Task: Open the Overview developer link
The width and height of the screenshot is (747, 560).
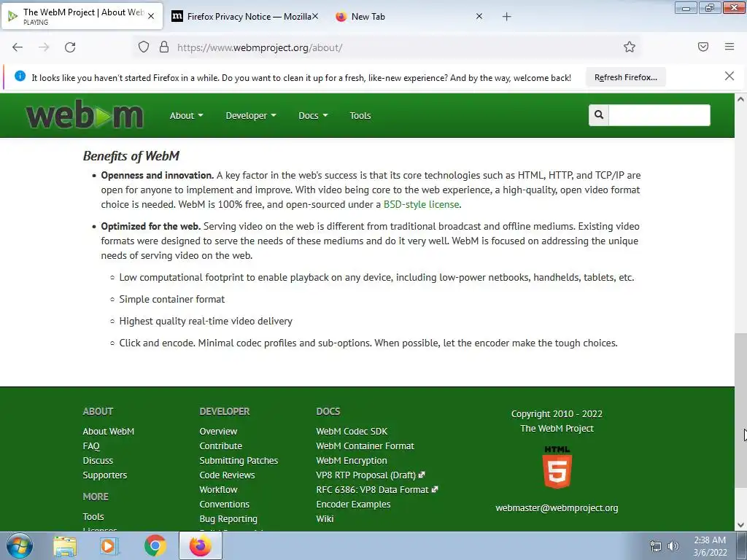Action: [218, 432]
